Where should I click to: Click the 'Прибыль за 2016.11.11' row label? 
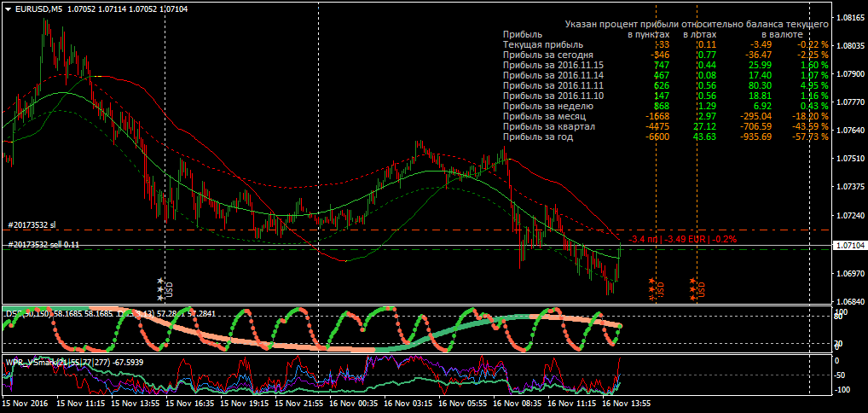[x=553, y=86]
